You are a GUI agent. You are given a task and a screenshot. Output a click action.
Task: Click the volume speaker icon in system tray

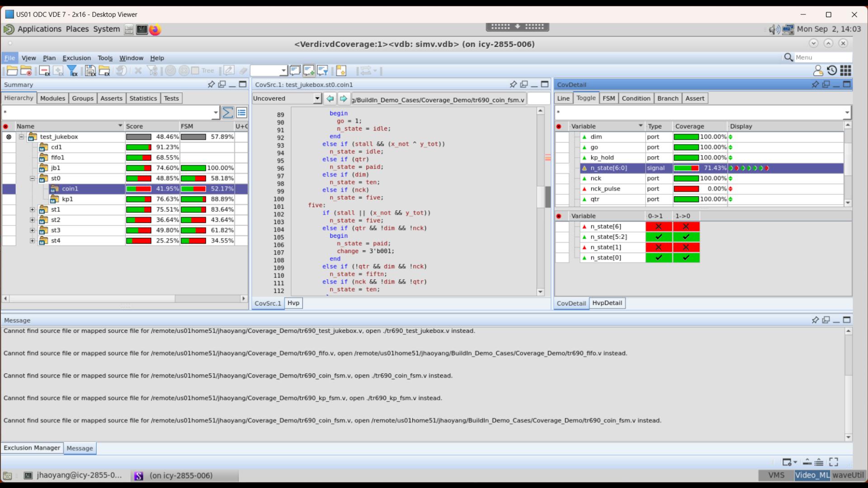point(774,29)
